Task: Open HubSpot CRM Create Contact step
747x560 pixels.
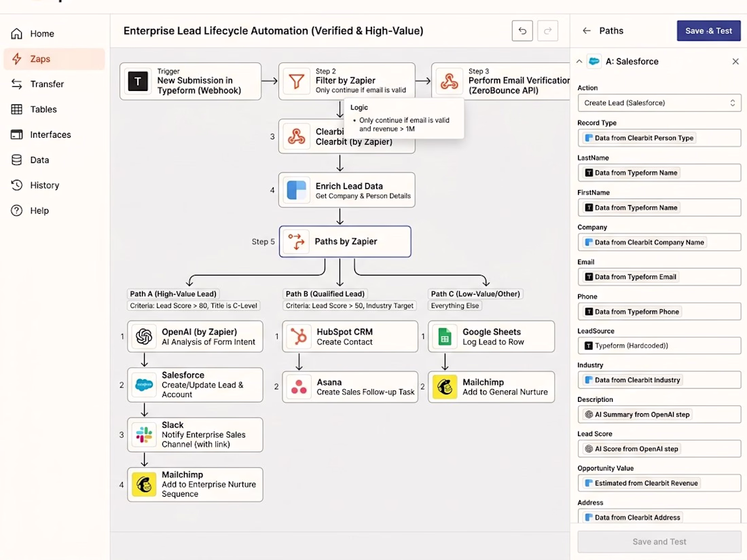Action: click(x=350, y=337)
